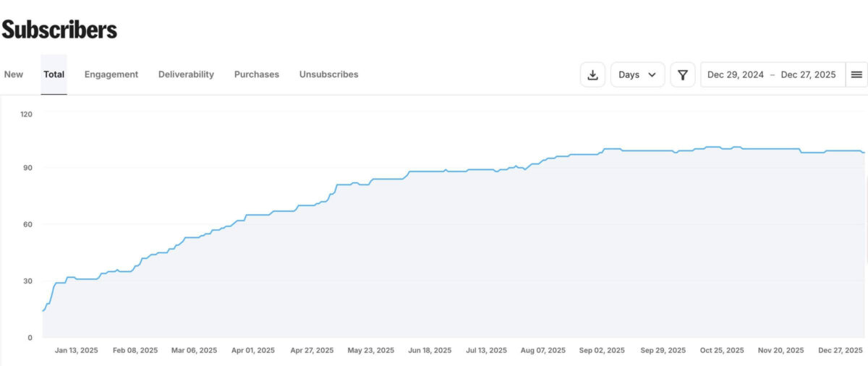Select the Apr 01, 2025 axis label
Screen dimensions: 868x366
[252, 350]
